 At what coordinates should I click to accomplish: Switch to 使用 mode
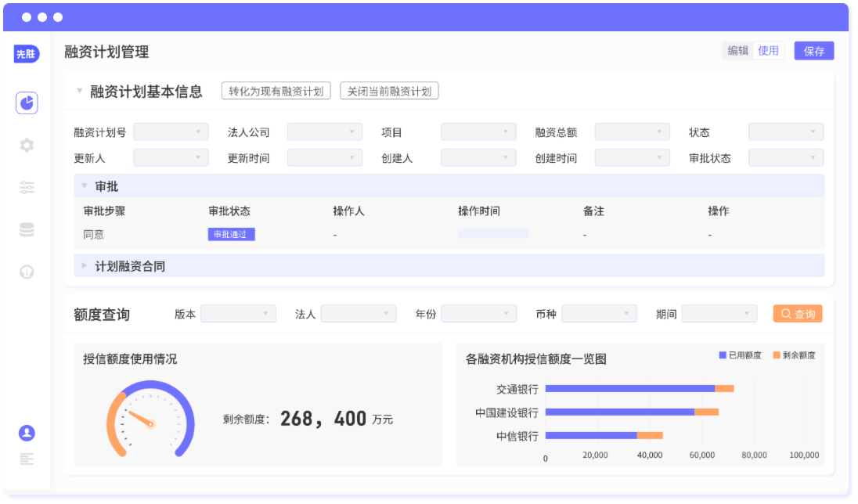(768, 51)
